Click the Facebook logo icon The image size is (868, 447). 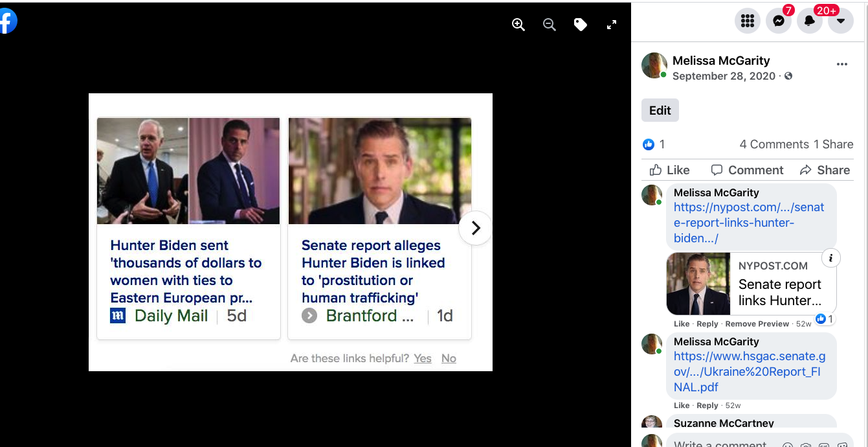point(7,21)
